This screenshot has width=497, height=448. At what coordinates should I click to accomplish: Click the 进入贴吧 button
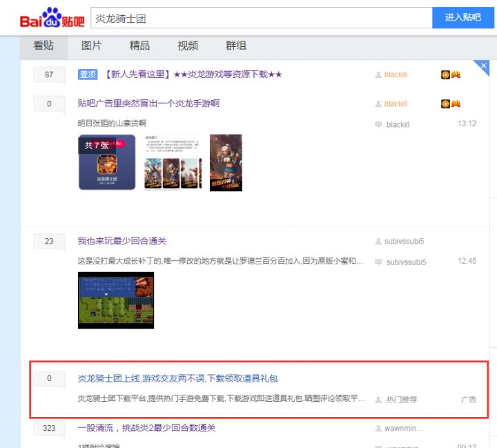(x=462, y=18)
